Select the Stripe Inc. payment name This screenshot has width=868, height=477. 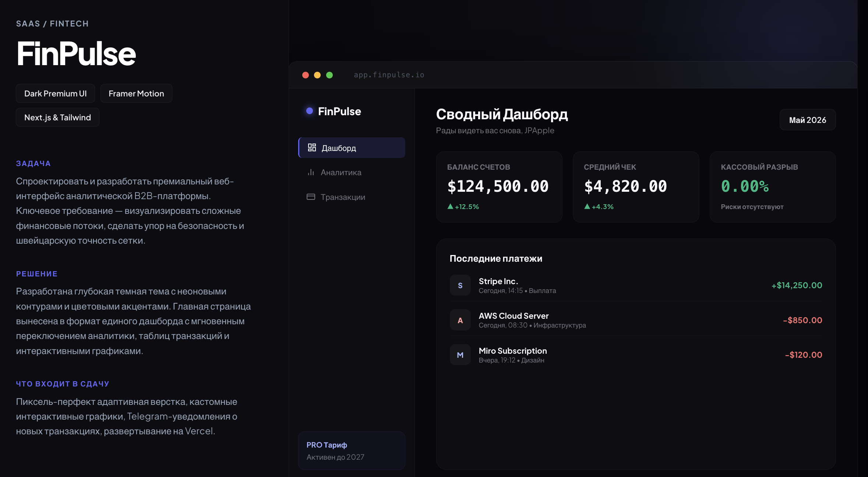click(498, 281)
